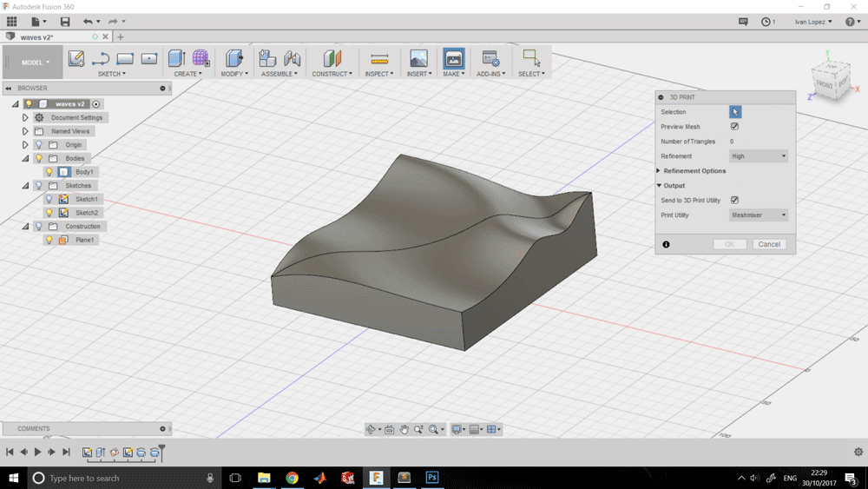This screenshot has height=489, width=868.
Task: Click the Pan hand icon
Action: [x=404, y=429]
